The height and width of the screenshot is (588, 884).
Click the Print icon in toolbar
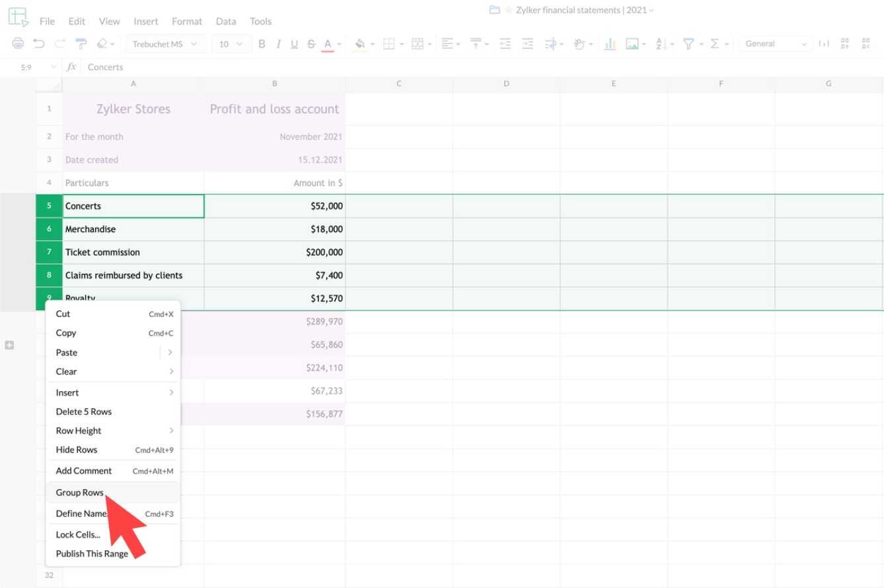(18, 44)
